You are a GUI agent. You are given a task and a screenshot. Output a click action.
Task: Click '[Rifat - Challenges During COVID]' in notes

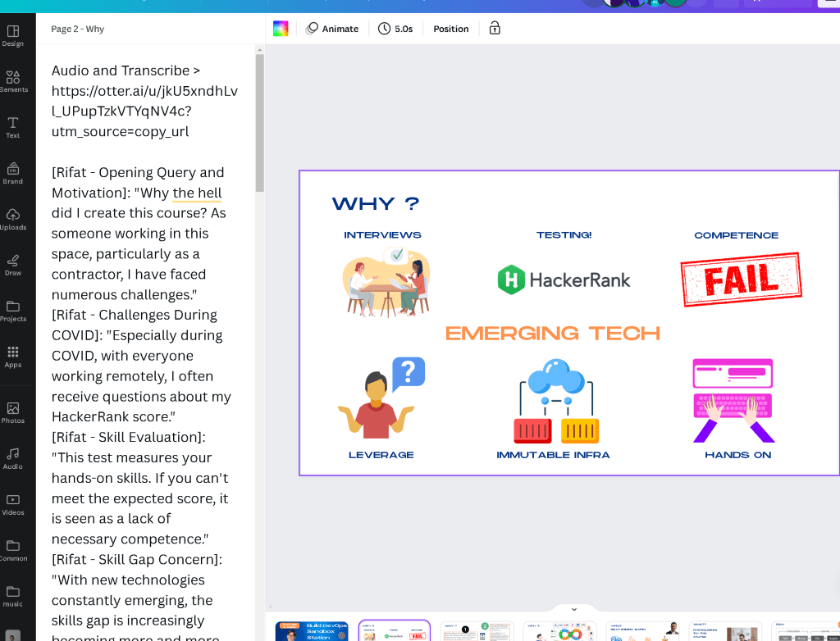pyautogui.click(x=136, y=325)
